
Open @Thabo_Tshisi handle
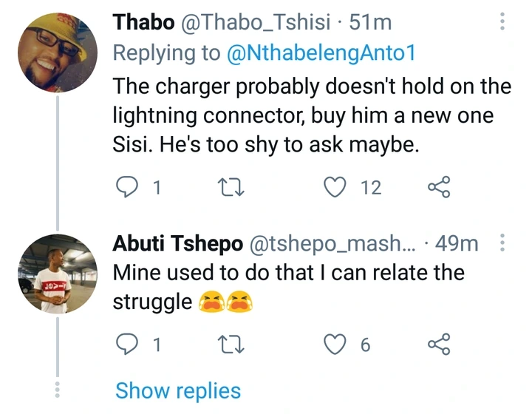pyautogui.click(x=256, y=22)
